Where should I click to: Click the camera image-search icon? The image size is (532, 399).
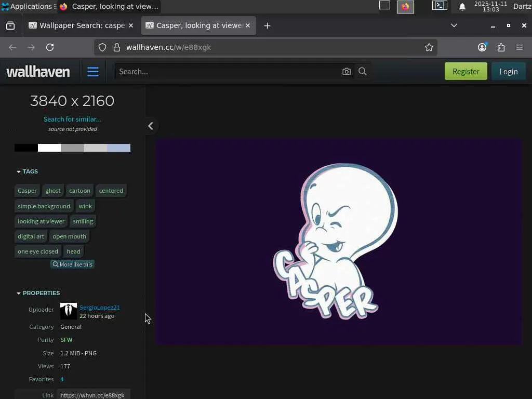[x=347, y=72]
